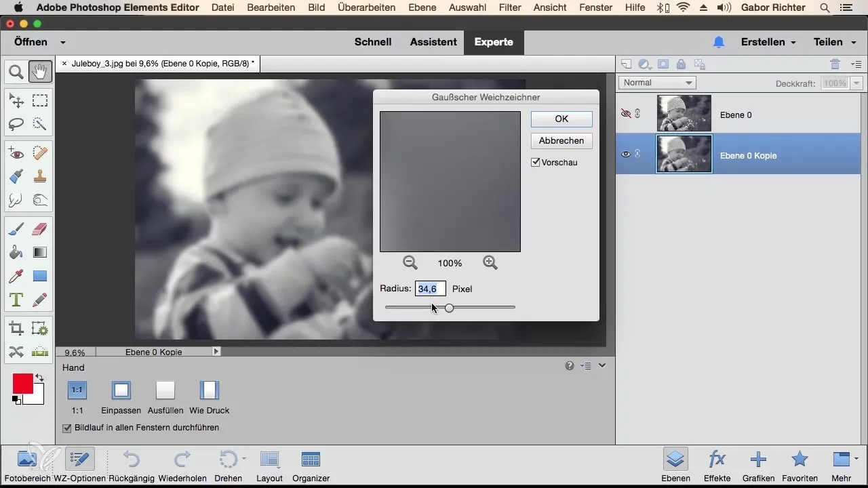Click Abbrechen to cancel the blur
The height and width of the screenshot is (488, 868).
[561, 140]
